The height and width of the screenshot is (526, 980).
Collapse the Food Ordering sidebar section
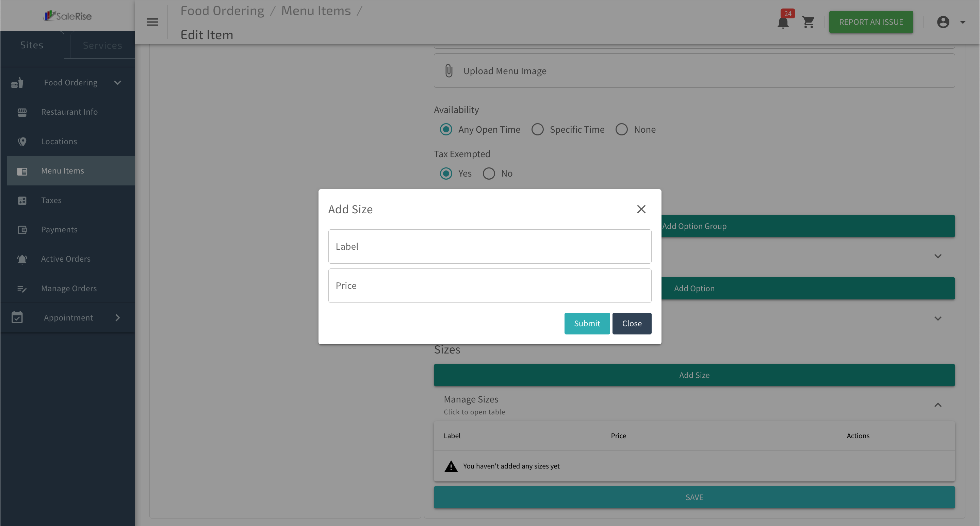click(x=117, y=83)
